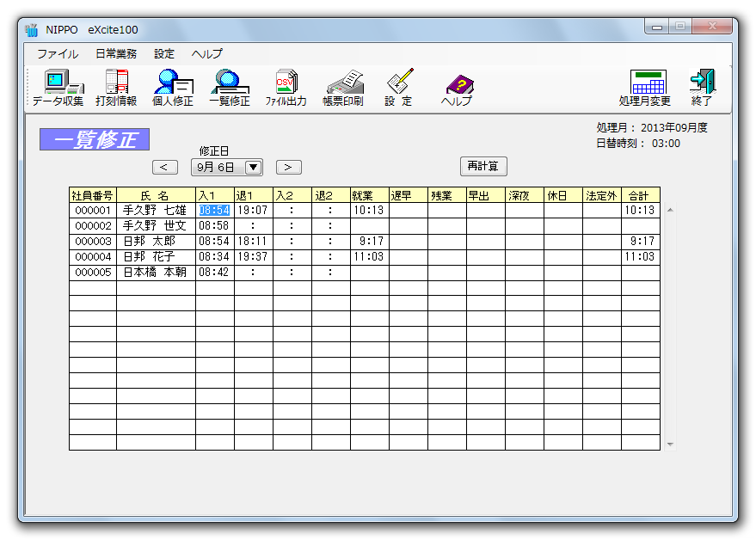
Task: Select the 入1 cell for employee 000003
Action: (x=214, y=242)
